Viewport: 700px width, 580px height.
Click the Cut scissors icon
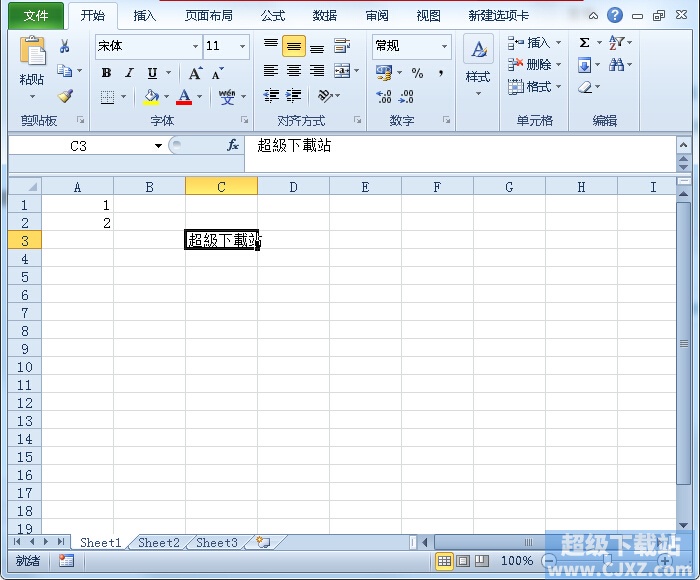point(64,46)
